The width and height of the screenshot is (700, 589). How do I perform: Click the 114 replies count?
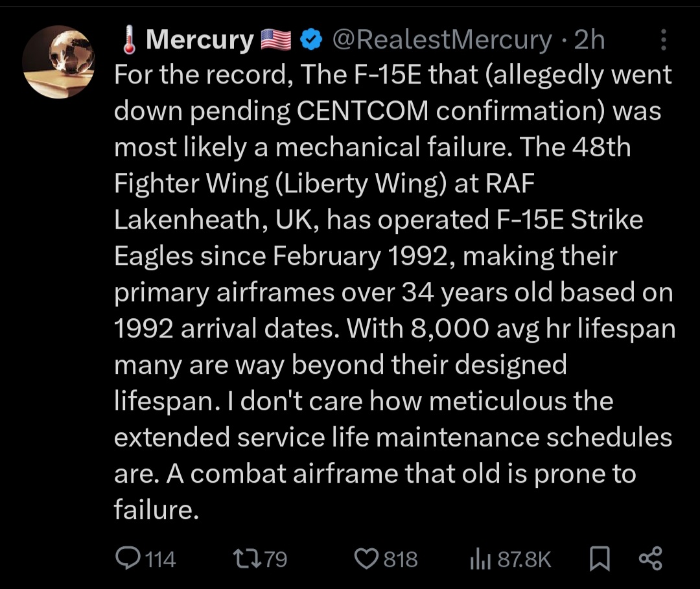coord(161,559)
